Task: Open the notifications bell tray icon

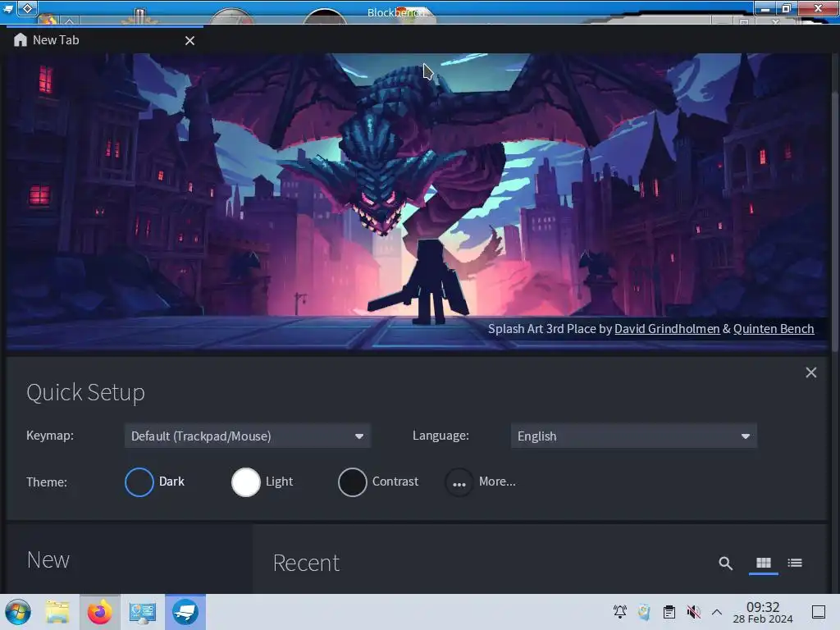Action: (x=620, y=612)
